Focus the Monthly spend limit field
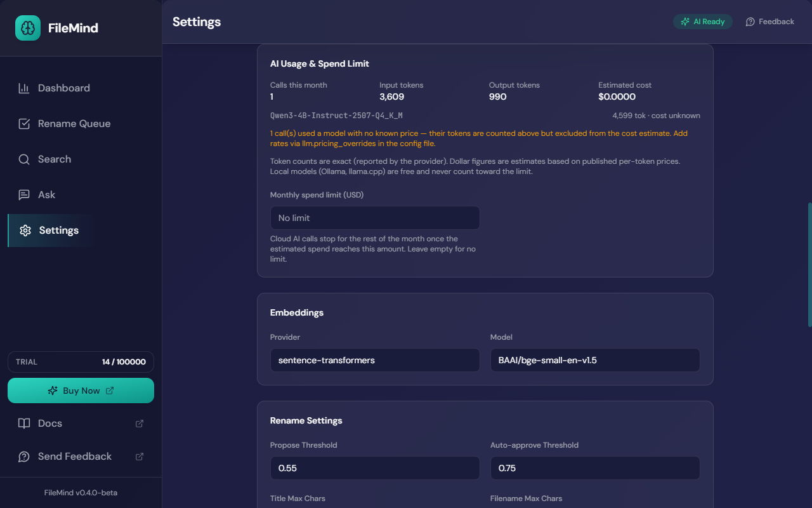Screen dimensions: 812x508 [x=375, y=218]
